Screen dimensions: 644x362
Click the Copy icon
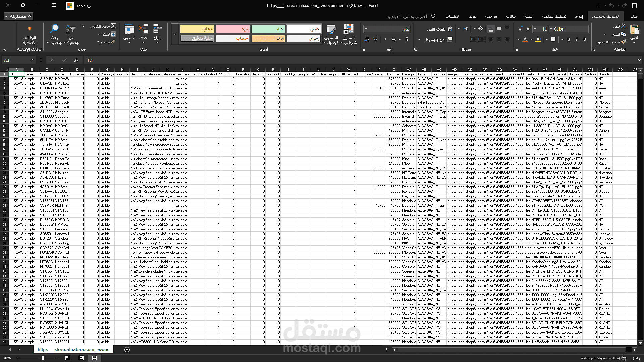(x=623, y=34)
